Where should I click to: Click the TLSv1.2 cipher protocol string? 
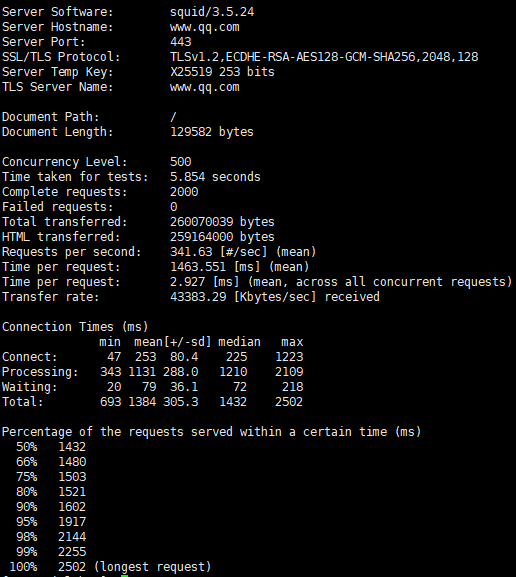click(x=324, y=57)
